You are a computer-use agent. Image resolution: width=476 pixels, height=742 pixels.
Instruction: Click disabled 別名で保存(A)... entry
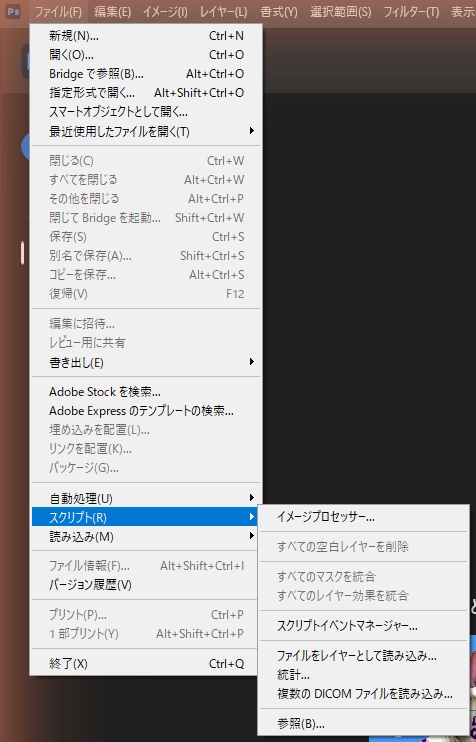coord(146,256)
